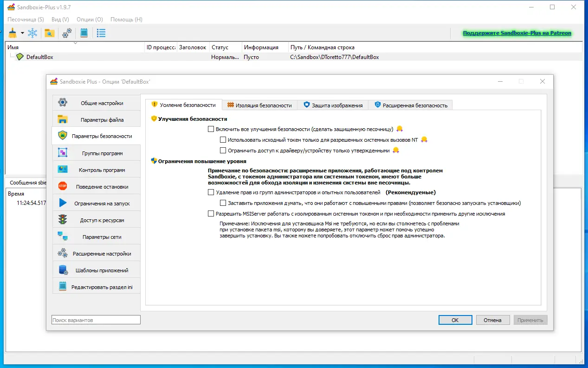Screen dimensions: 588x368
Task: Click shield icon beside 'Ограничения повышение уровня' heading
Action: pos(154,161)
